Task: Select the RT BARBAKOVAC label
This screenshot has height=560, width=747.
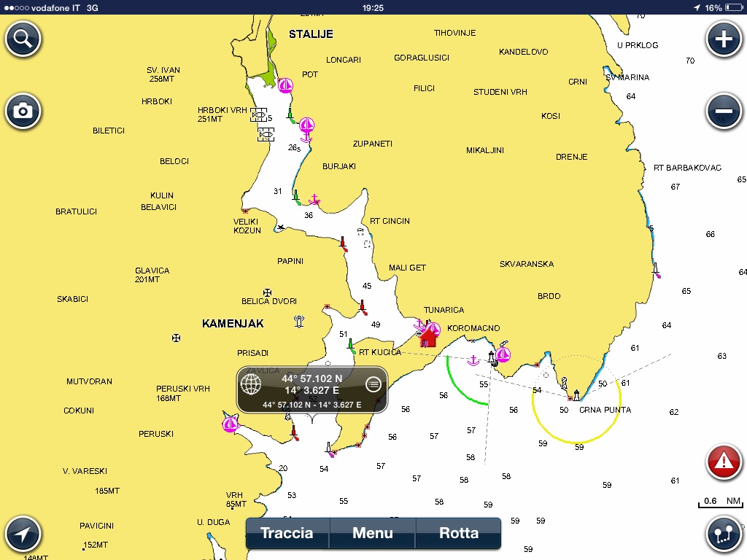Action: click(687, 168)
